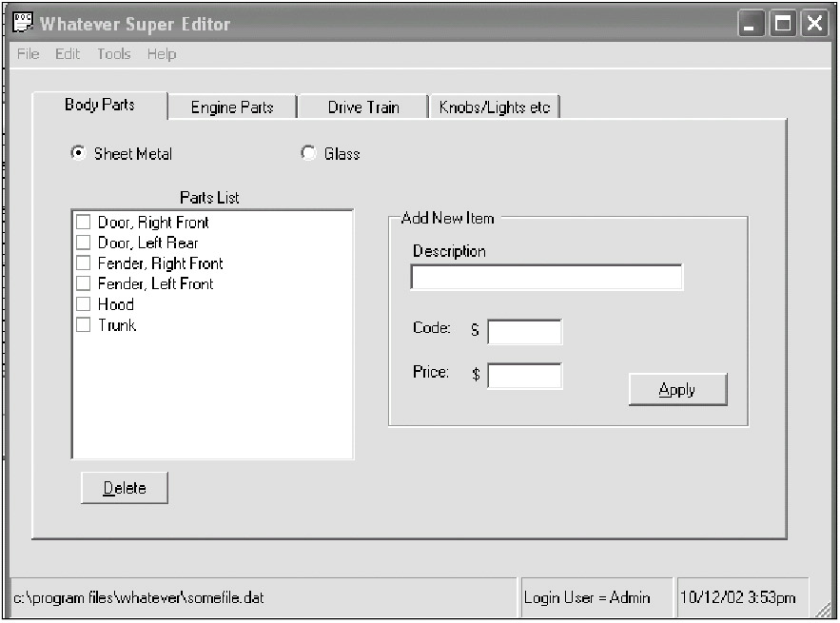
Task: Check the Door, Right Front checkbox
Action: pos(84,223)
